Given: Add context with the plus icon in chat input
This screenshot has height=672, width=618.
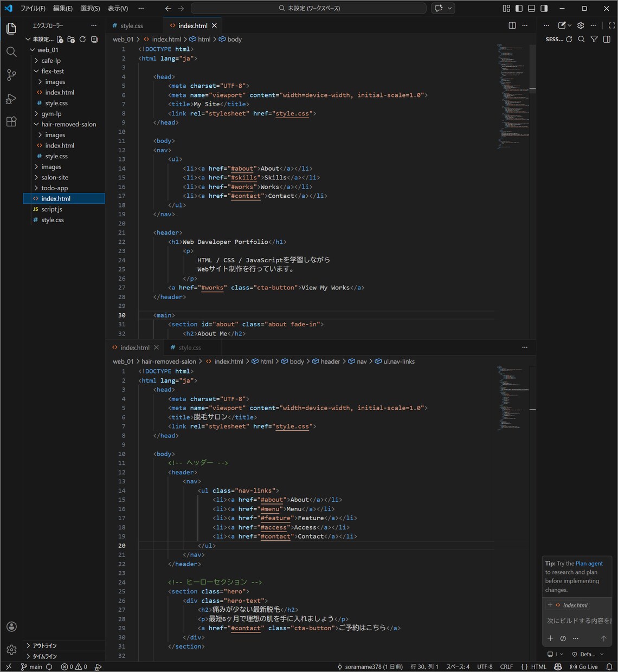Looking at the screenshot, I should [550, 638].
